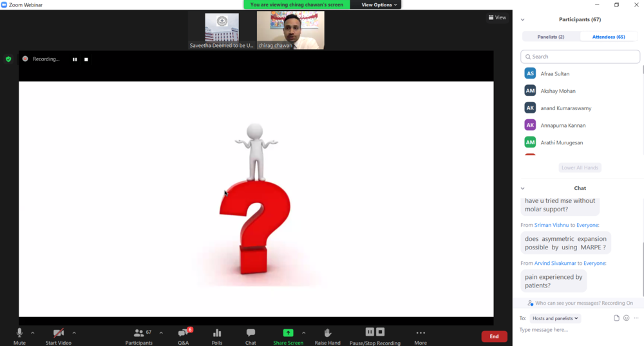Click the Zoom Webinar title bar icon
Image resolution: width=644 pixels, height=346 pixels.
[4, 5]
